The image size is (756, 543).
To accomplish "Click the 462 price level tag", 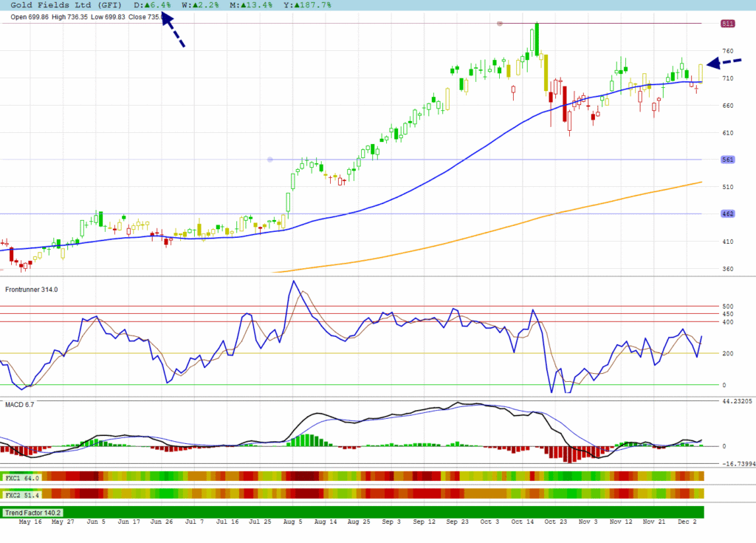I will [727, 214].
